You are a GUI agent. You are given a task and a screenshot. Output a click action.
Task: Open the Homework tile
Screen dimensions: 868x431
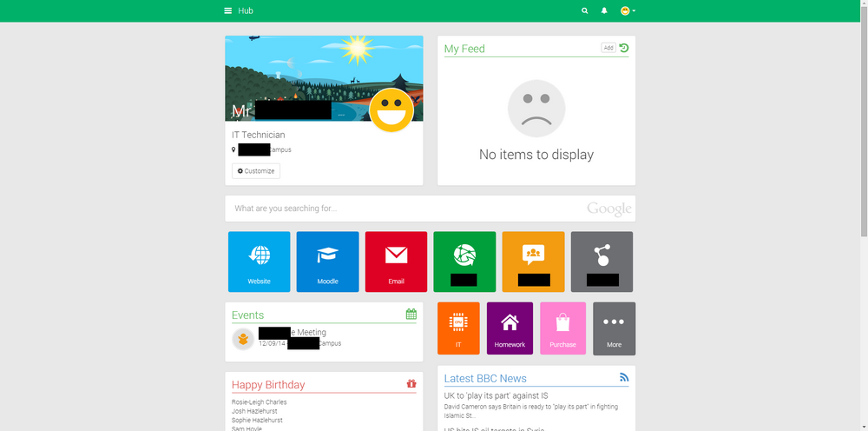510,328
